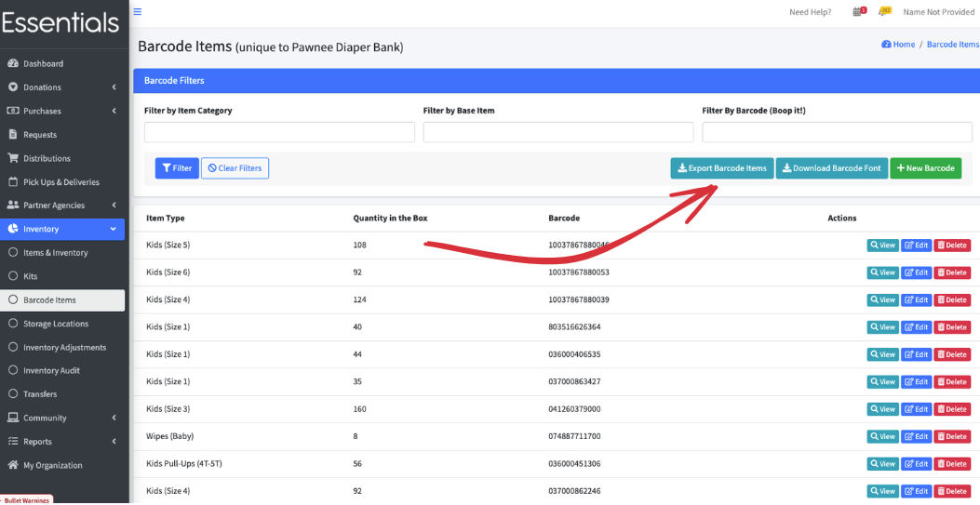Open the Filter by Base Item dropdown
The height and width of the screenshot is (505, 980).
558,132
